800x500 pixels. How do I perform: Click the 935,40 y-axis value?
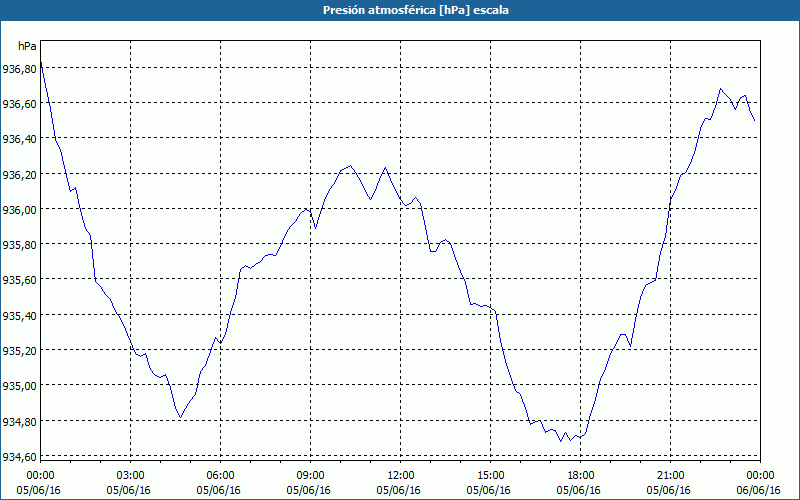point(19,316)
